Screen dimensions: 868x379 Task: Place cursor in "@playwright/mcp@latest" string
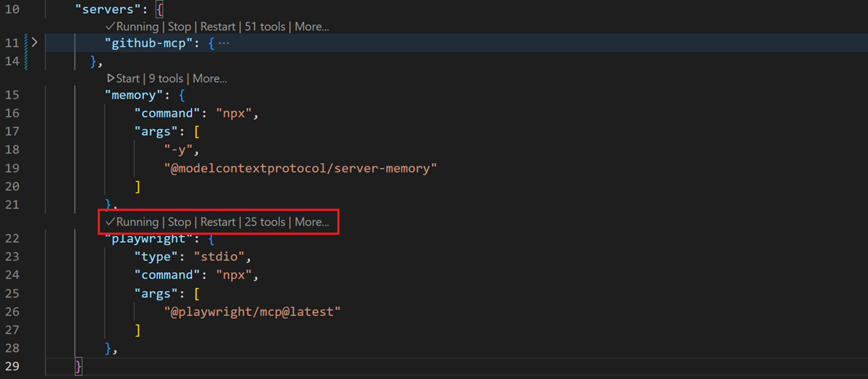pos(252,312)
